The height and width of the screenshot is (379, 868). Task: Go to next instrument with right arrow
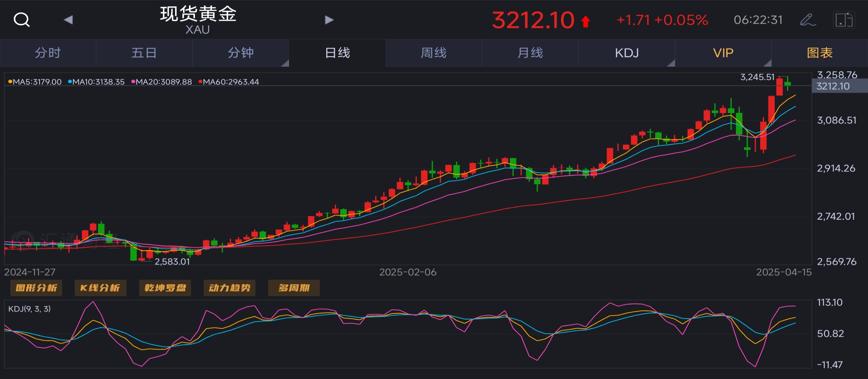point(329,20)
